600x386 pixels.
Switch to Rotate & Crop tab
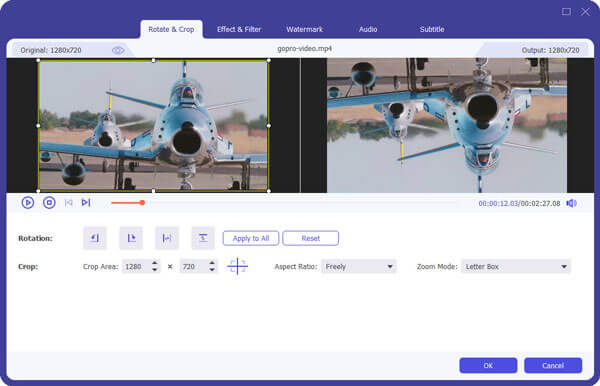(171, 29)
